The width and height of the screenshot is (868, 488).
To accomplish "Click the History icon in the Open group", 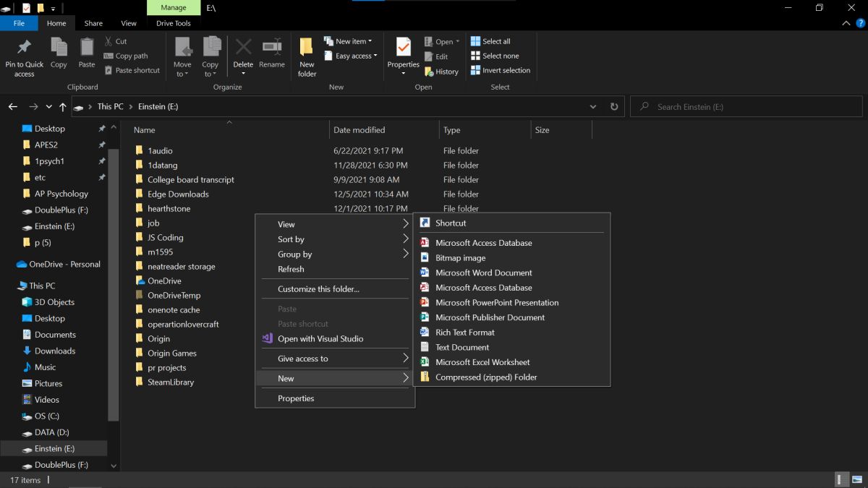I will point(441,71).
